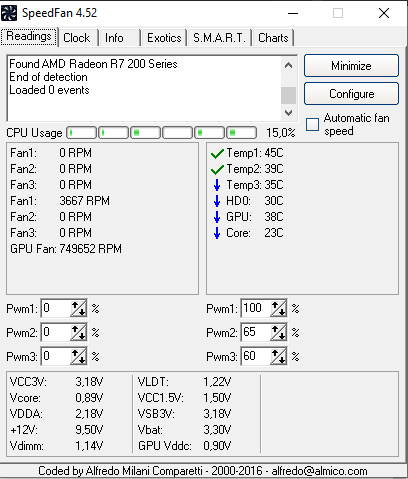Adjust right Pwm3 spinner at 60 percent
This screenshot has height=479, width=408.
[x=278, y=357]
